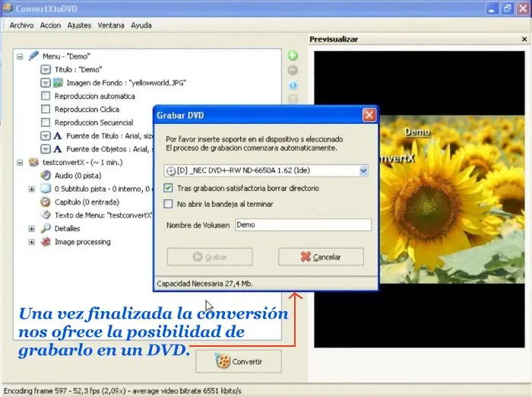Image resolution: width=532 pixels, height=397 pixels.
Task: Click the Audio (0 pista) speaker icon
Action: pos(46,175)
